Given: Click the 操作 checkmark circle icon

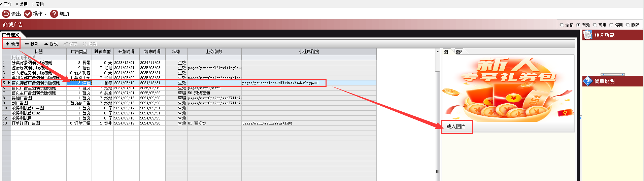Looking at the screenshot, I should 28,14.
